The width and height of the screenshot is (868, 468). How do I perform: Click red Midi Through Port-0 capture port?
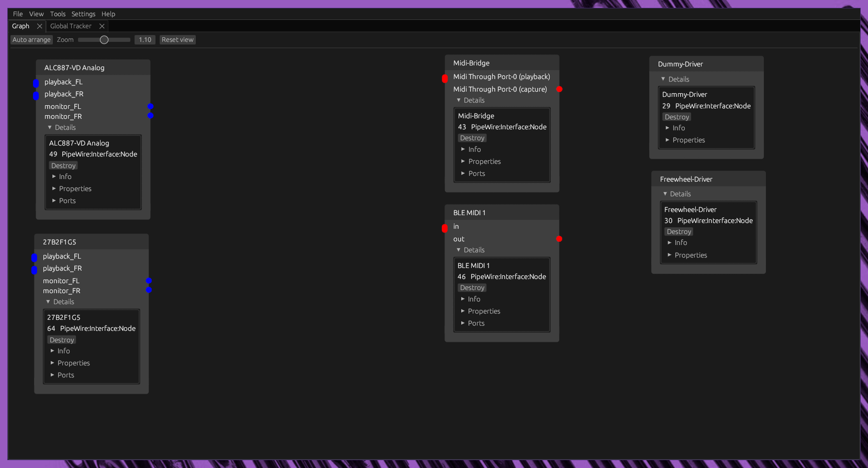coord(559,90)
